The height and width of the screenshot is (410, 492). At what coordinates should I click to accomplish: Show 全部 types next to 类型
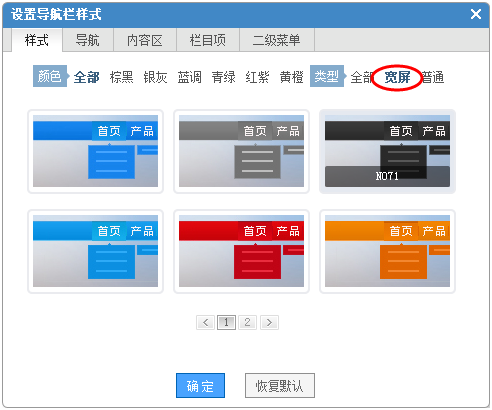[361, 77]
